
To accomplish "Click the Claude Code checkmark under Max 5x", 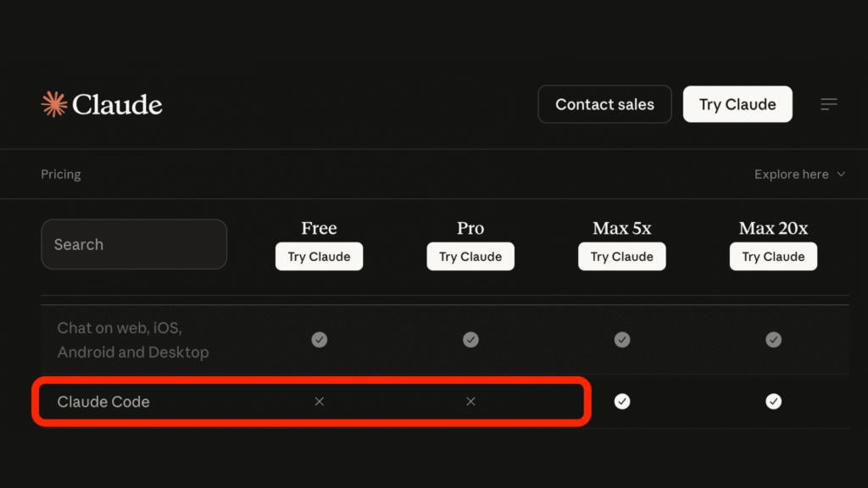I will click(x=622, y=402).
